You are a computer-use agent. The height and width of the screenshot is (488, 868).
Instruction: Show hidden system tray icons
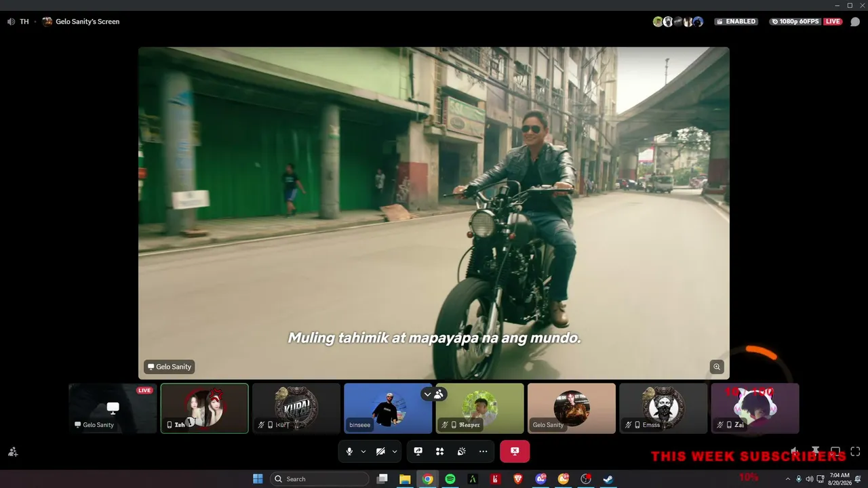click(787, 479)
